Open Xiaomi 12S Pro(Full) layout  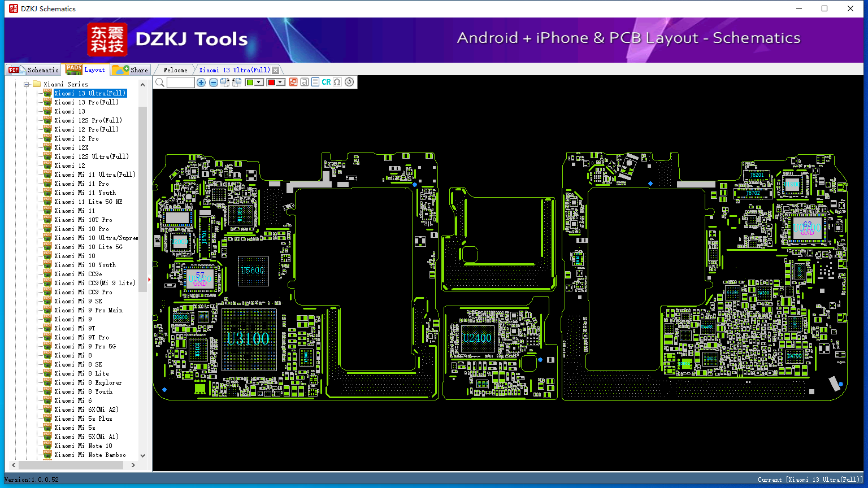click(88, 120)
